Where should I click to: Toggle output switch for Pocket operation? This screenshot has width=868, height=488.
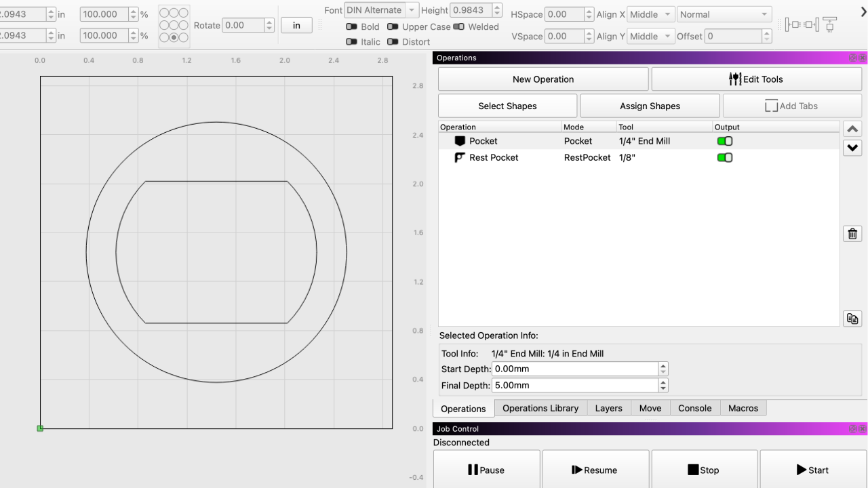(724, 141)
